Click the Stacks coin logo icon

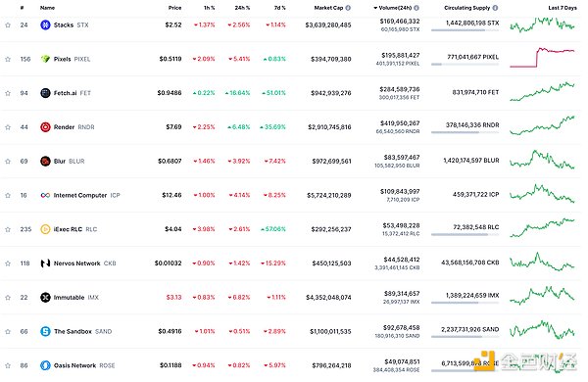tap(45, 25)
